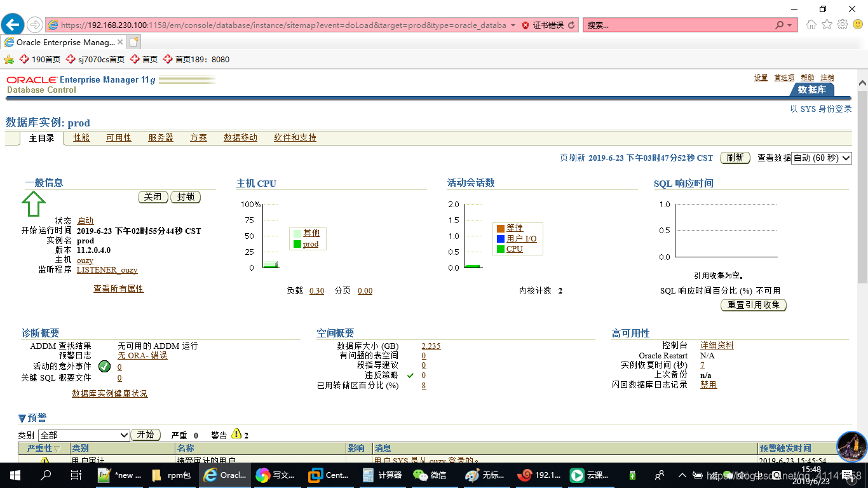
Task: Switch to the 方案 tab
Action: [198, 138]
